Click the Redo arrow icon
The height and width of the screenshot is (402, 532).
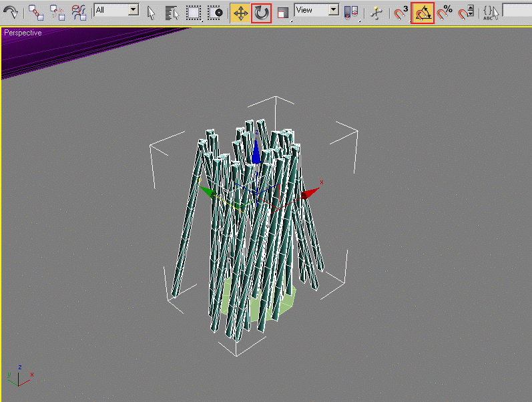[11, 13]
